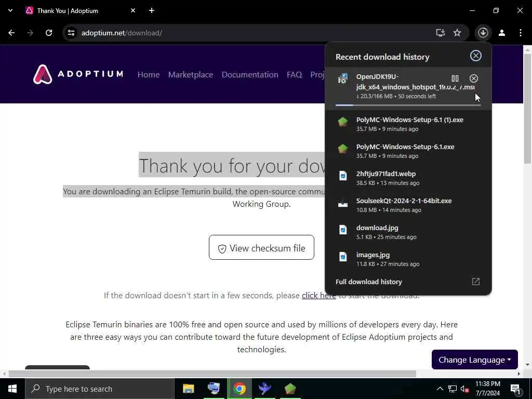
Task: Open the network tray icon
Action: [453, 389]
